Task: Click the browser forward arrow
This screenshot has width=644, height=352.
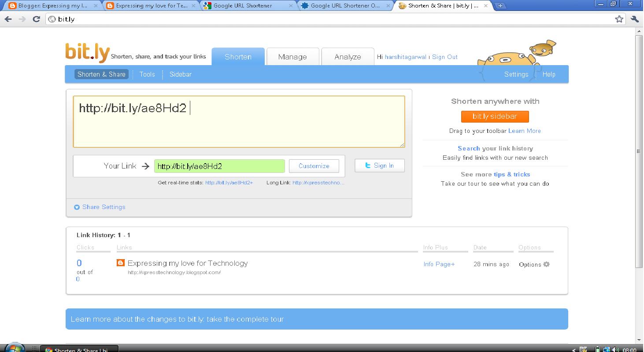Action: point(22,19)
